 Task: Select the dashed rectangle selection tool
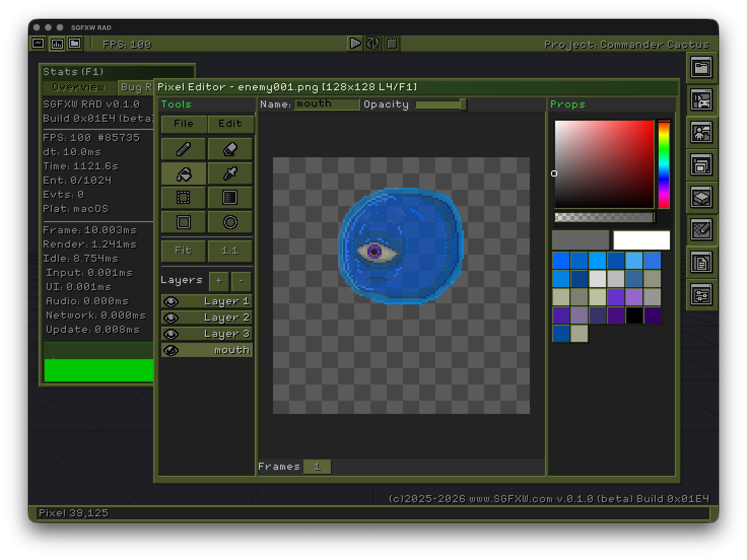pyautogui.click(x=184, y=197)
